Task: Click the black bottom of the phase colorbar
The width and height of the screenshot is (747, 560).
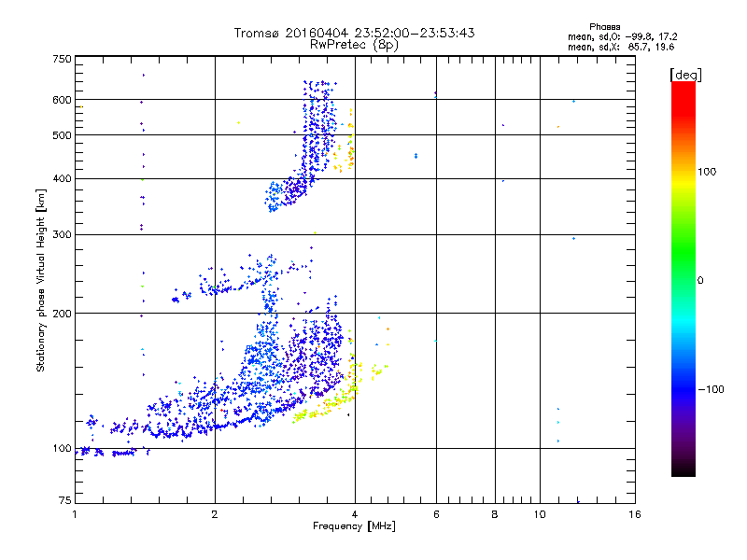Action: pos(684,469)
